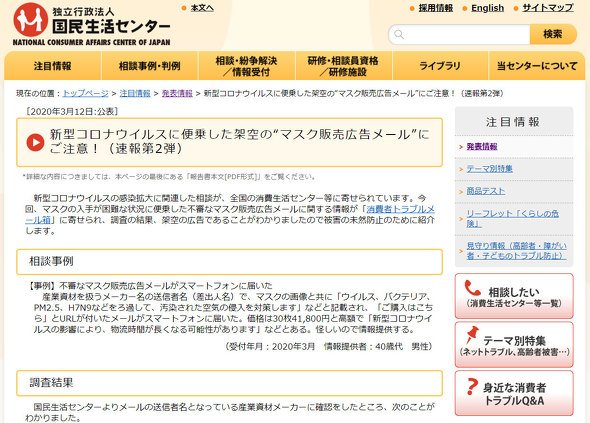The width and height of the screenshot is (590, 423).
Task: Click 身近な消費者トラブルQ&A banner
Action: pos(514,393)
